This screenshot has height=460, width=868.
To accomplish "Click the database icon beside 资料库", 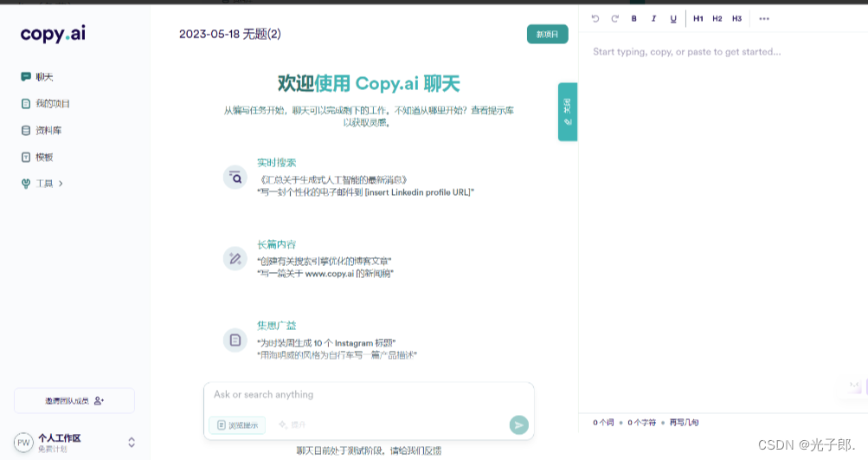I will (x=25, y=130).
